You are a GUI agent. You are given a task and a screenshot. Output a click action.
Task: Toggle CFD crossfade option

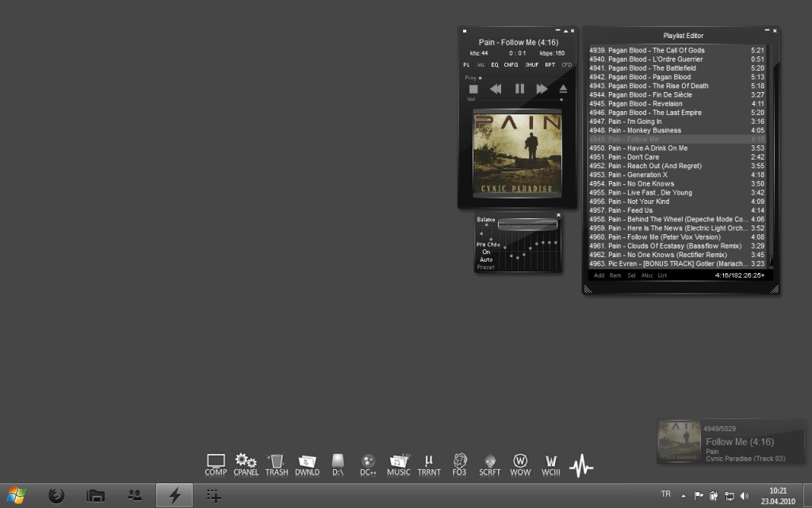566,65
